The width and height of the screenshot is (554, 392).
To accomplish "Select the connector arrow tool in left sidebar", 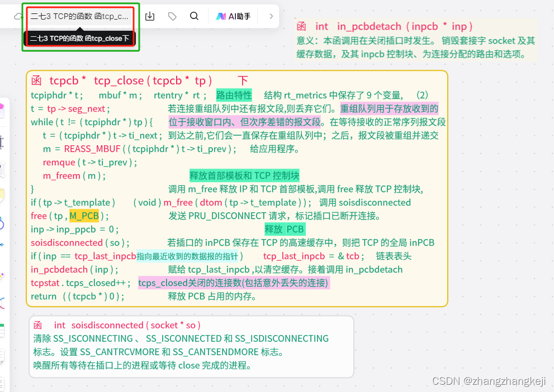I will click(2, 245).
